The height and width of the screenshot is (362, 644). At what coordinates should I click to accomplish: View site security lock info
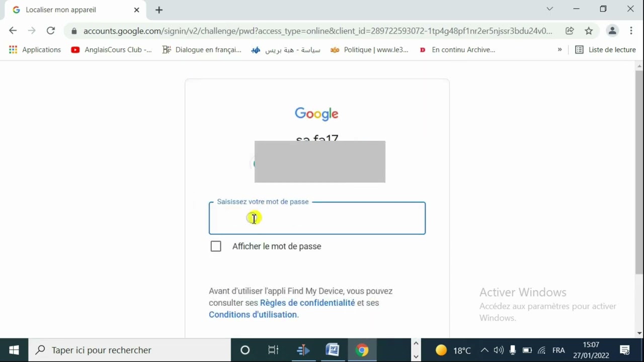(74, 31)
